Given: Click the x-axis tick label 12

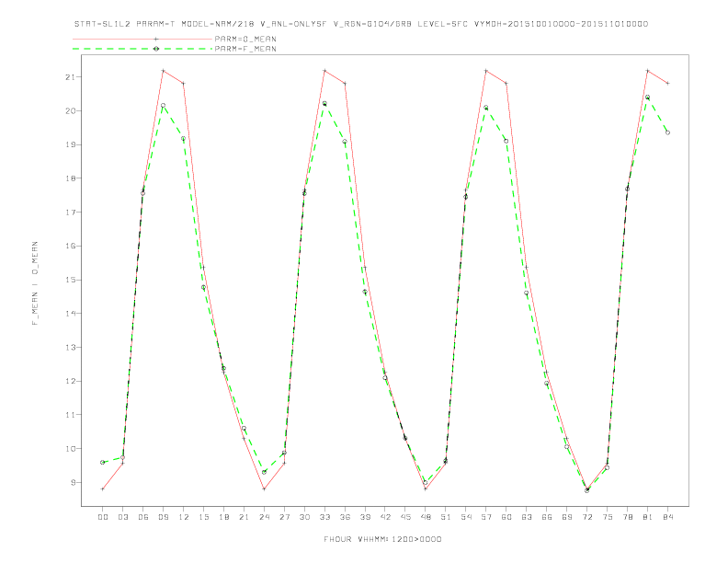Looking at the screenshot, I should (x=184, y=517).
